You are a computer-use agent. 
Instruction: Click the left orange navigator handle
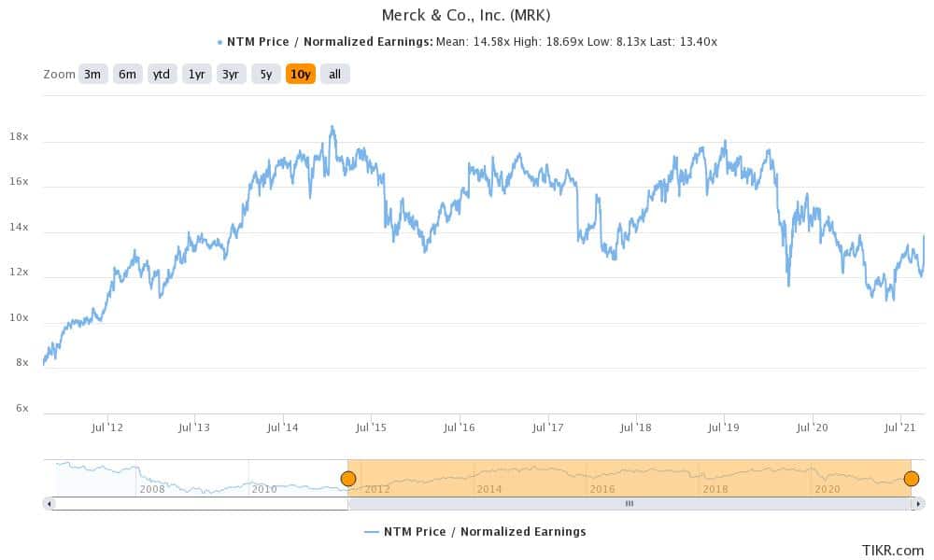pos(347,479)
